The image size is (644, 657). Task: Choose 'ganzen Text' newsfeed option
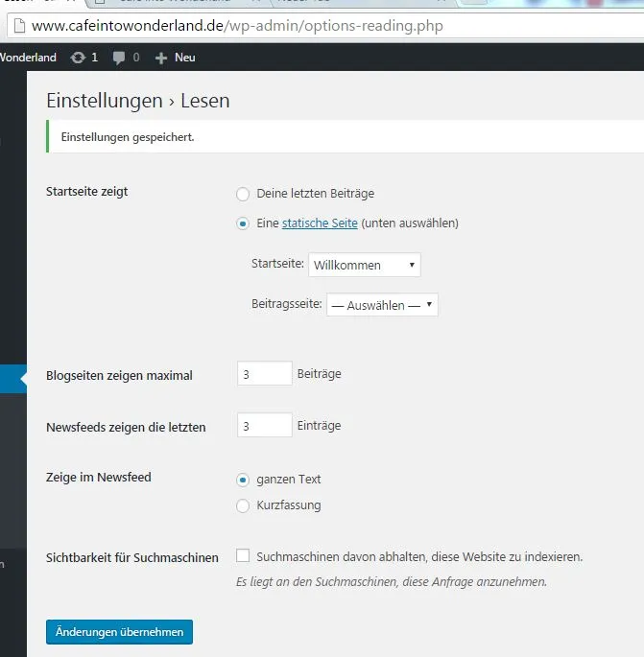[x=243, y=480]
